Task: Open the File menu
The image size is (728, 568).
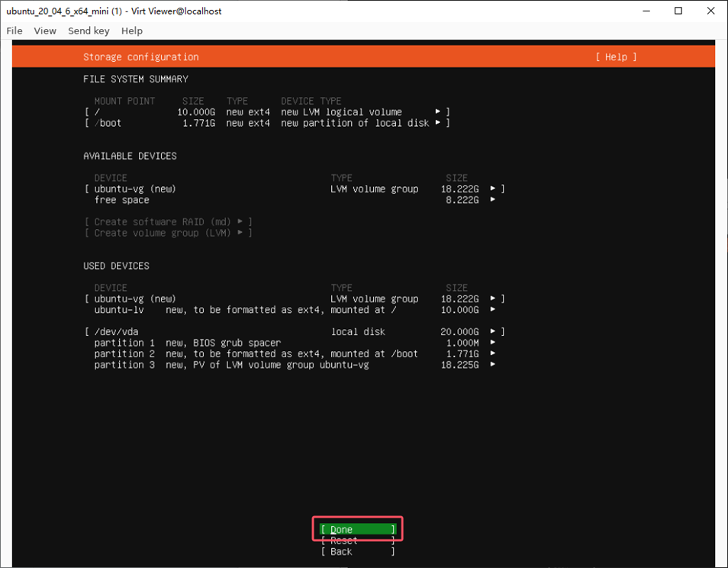Action: (14, 31)
